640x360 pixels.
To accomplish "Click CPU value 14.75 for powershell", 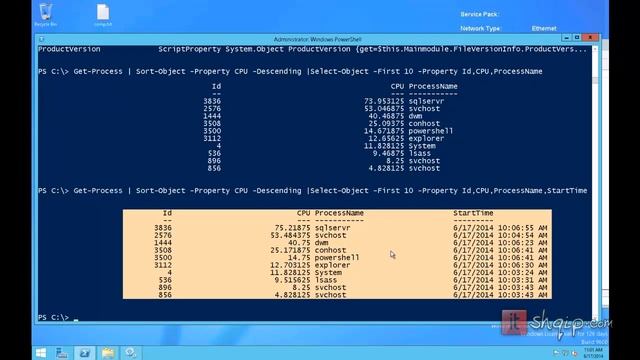I will click(299, 258).
